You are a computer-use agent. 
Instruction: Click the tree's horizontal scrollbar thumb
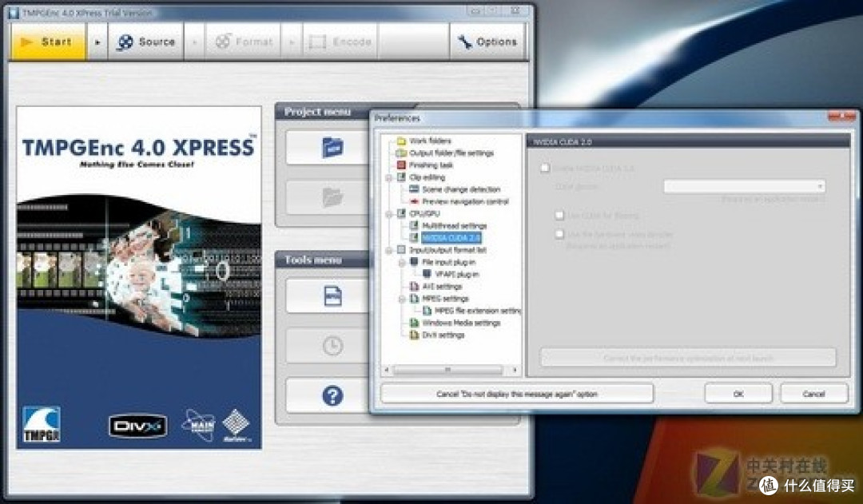pyautogui.click(x=447, y=370)
